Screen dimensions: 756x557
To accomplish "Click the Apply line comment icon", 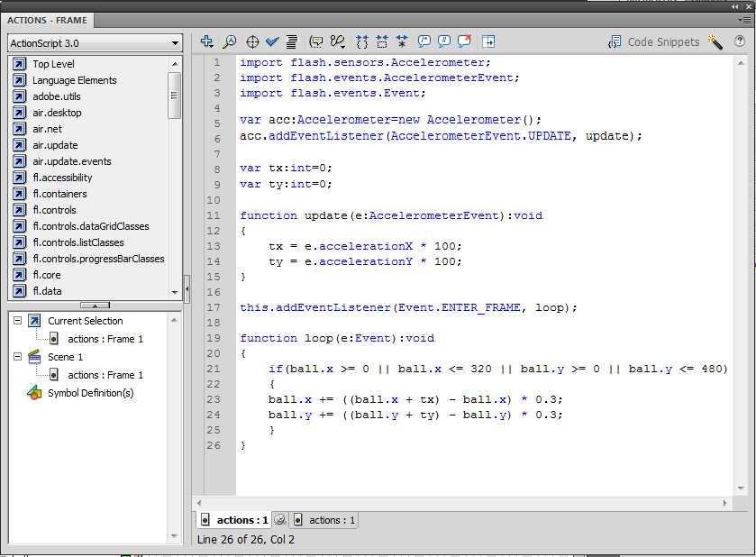I will (x=444, y=41).
